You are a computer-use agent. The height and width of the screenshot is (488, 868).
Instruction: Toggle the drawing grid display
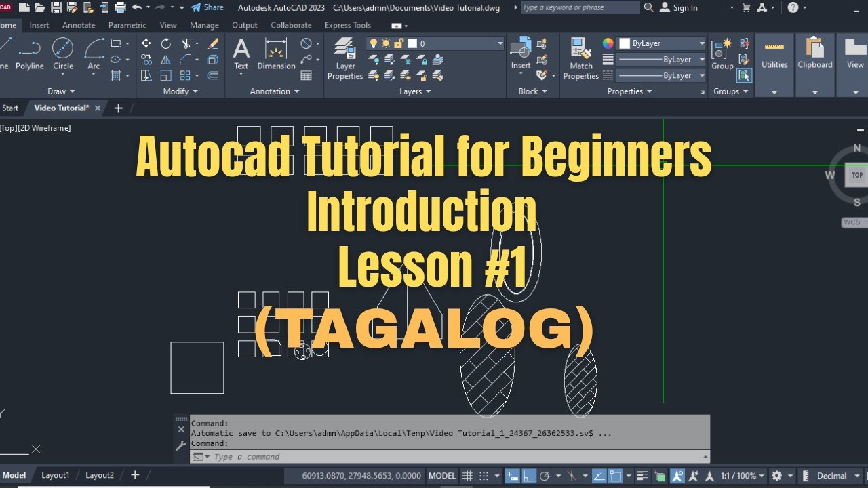pos(467,476)
